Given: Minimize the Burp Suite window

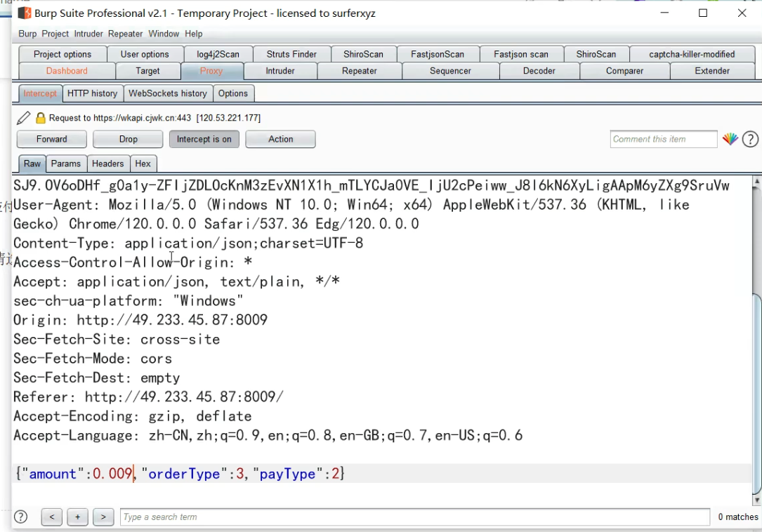Looking at the screenshot, I should pos(665,13).
